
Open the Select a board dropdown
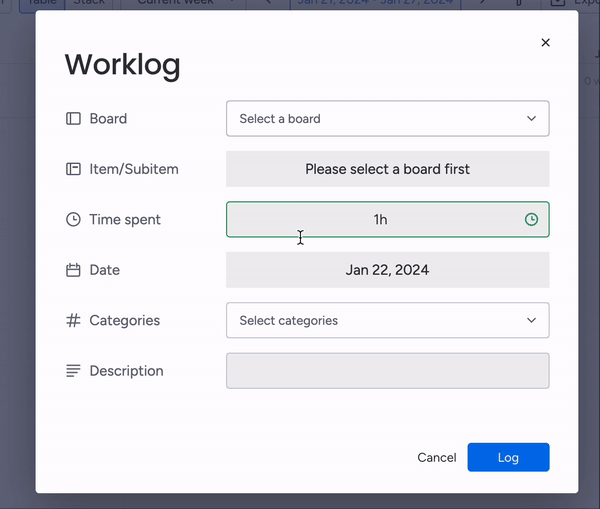point(387,119)
